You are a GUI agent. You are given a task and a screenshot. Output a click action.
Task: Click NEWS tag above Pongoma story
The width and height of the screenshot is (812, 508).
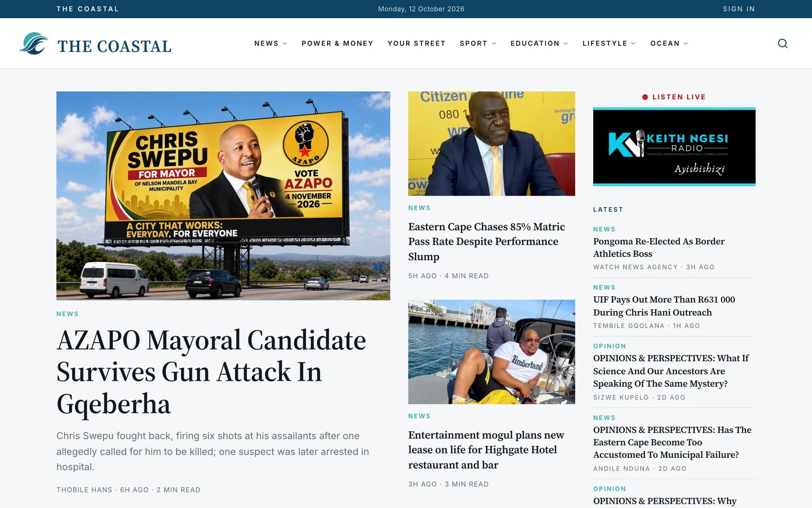(604, 229)
